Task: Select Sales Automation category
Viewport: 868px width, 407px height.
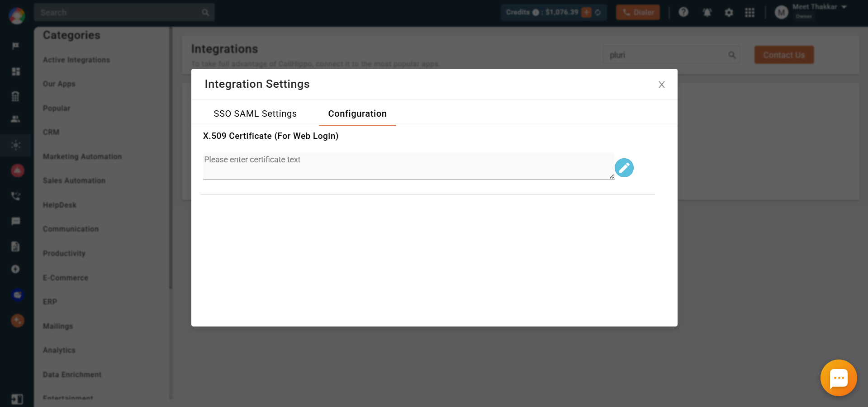Action: (x=74, y=180)
